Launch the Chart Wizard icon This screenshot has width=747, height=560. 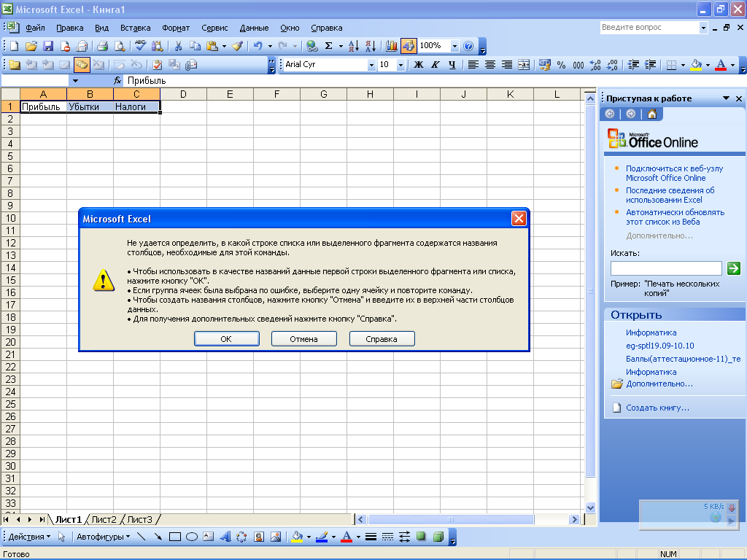pos(392,46)
